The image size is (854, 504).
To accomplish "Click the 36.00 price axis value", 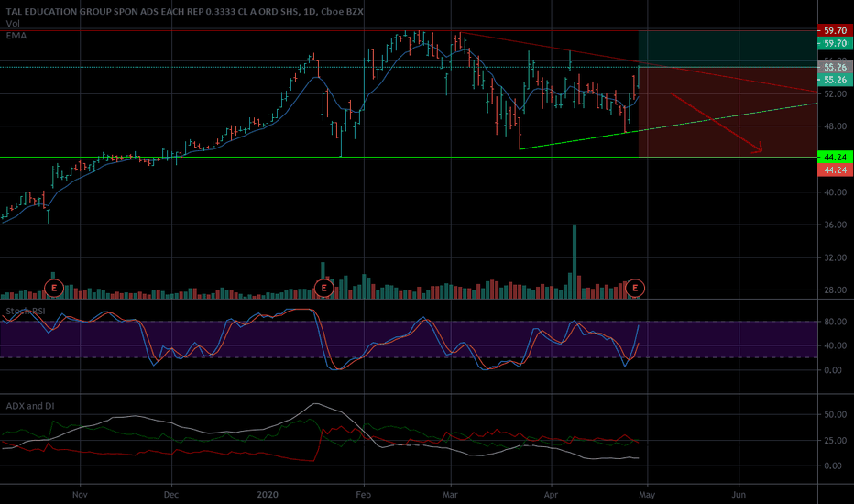I will coord(836,225).
